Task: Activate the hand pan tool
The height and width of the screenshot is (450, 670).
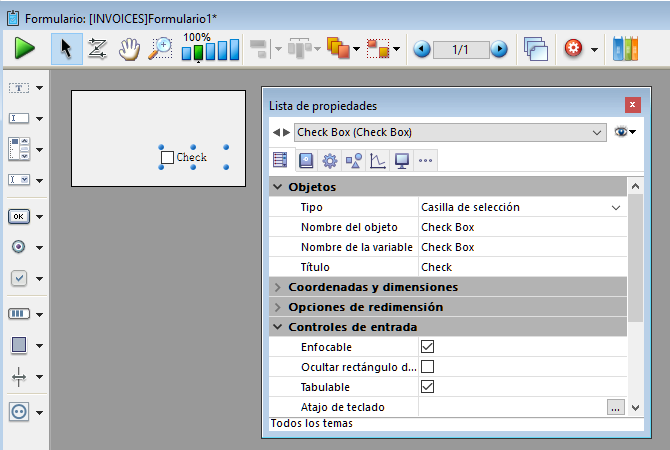Action: tap(128, 48)
